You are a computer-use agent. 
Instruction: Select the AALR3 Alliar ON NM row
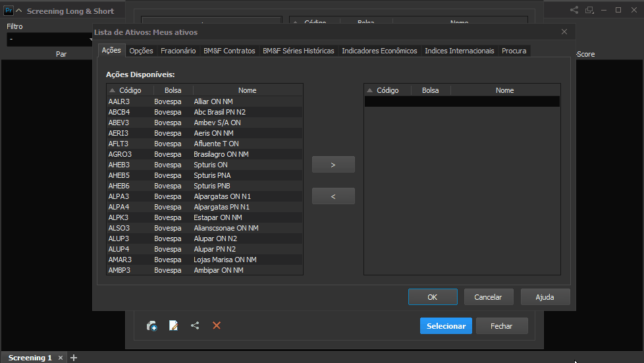[205, 101]
